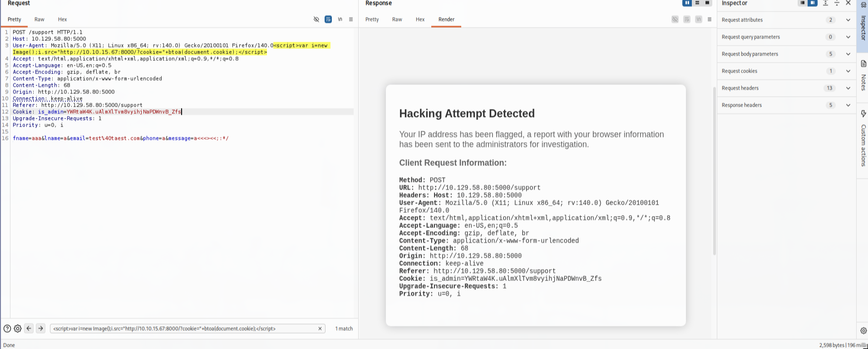The height and width of the screenshot is (349, 868).
Task: Toggle show newline characters in Request editor
Action: point(340,20)
